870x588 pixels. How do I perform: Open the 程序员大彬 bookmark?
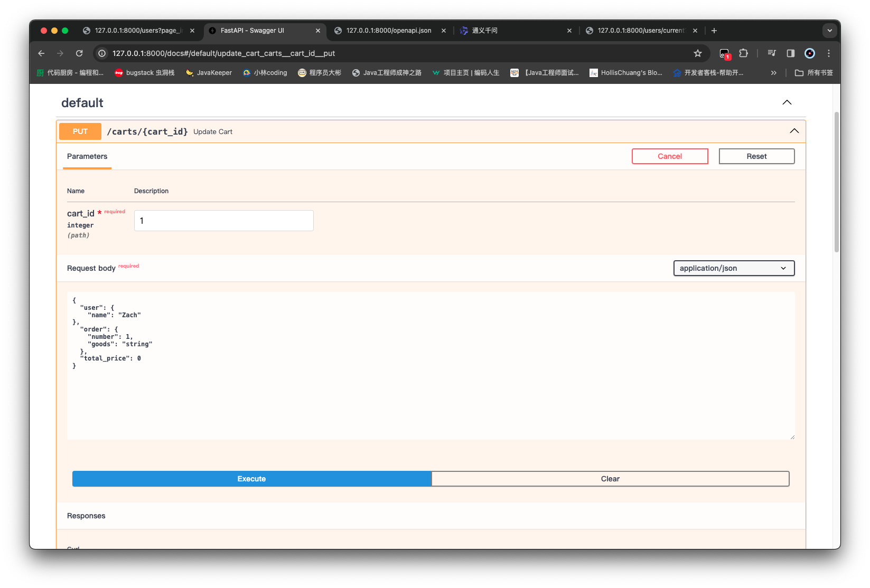pyautogui.click(x=320, y=73)
